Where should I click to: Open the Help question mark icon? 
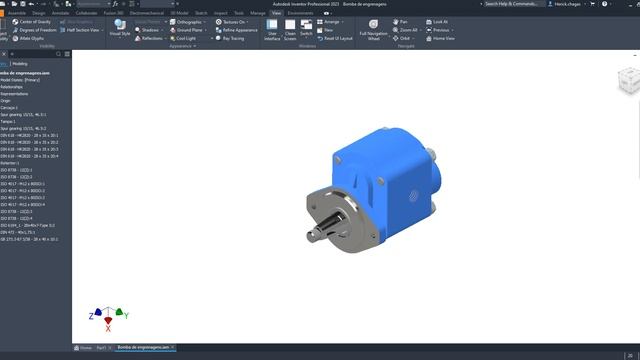coord(604,4)
